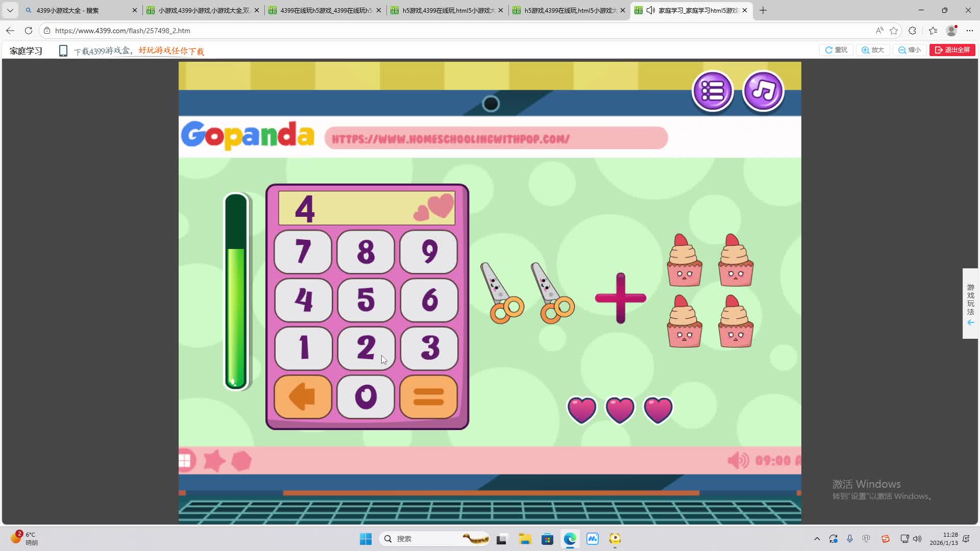Toggle game music with purple note button
Viewport: 980px width, 551px height.
[x=763, y=91]
